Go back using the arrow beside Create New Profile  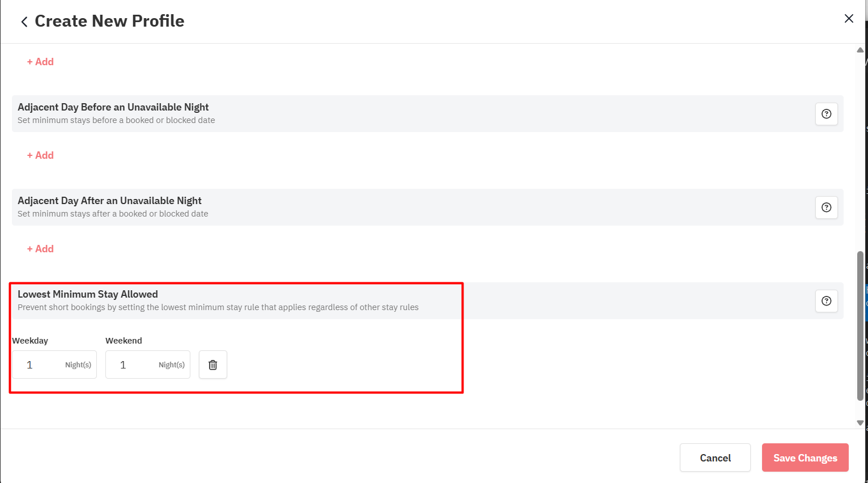24,22
